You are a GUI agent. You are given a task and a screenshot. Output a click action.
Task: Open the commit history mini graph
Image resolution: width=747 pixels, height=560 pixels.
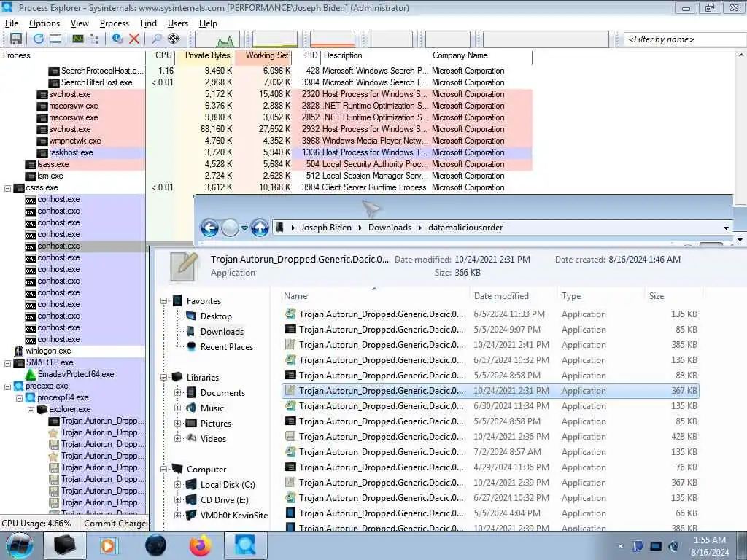coord(275,39)
